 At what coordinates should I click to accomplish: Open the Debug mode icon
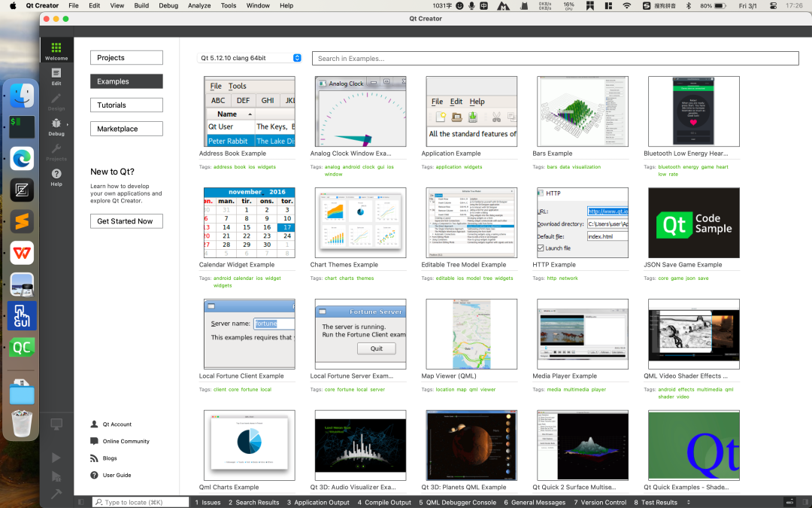[56, 126]
